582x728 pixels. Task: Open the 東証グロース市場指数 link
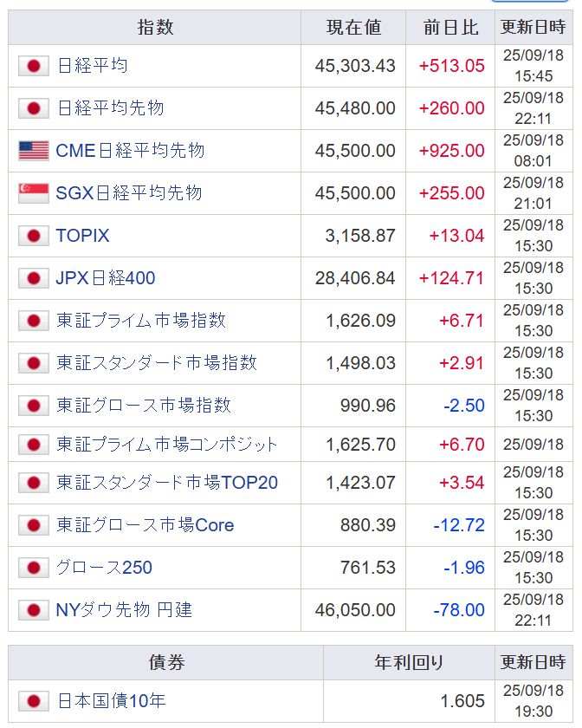pyautogui.click(x=144, y=406)
